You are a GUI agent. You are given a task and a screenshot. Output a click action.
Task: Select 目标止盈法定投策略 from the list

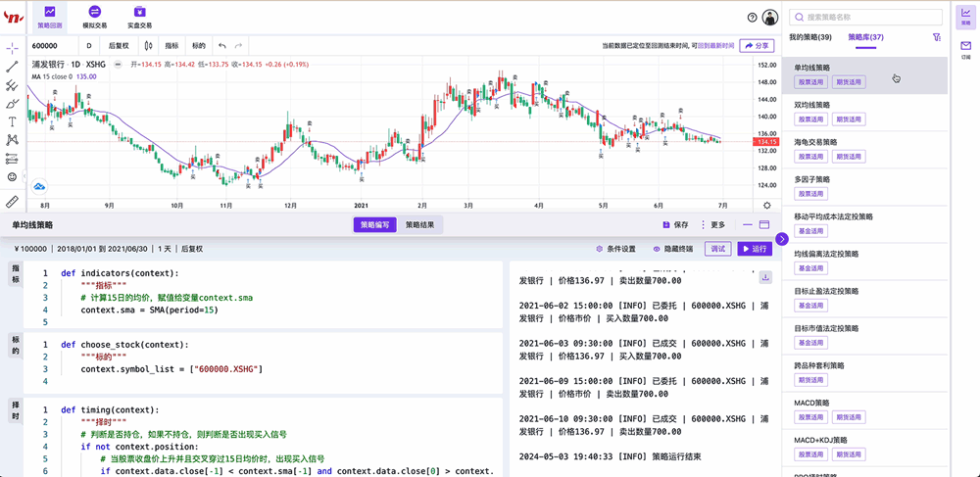865,299
